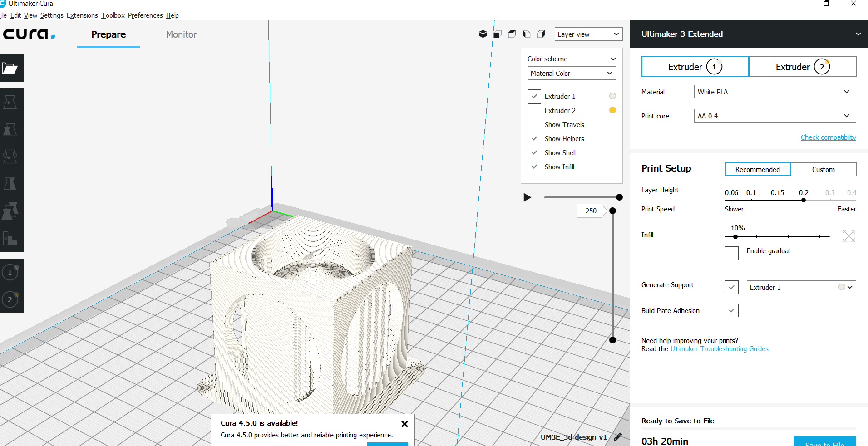
Task: Toggle Show Helpers checkbox
Action: tap(534, 138)
